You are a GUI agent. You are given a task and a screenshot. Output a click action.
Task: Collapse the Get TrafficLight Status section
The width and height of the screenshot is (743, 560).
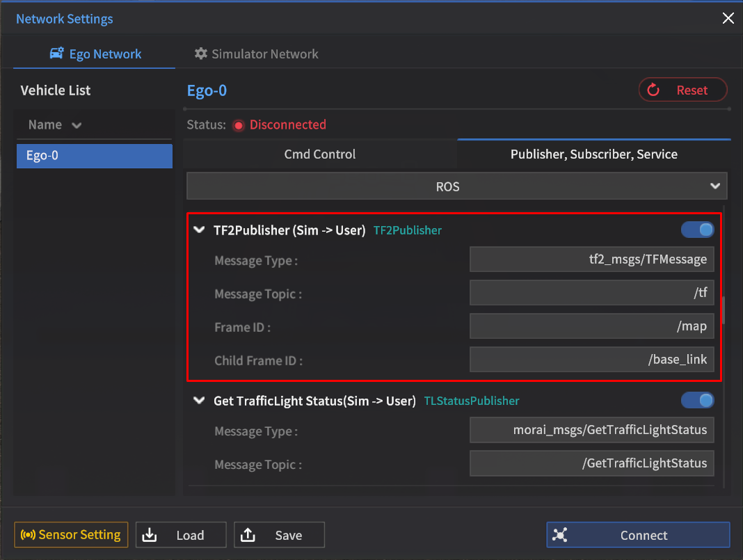200,401
